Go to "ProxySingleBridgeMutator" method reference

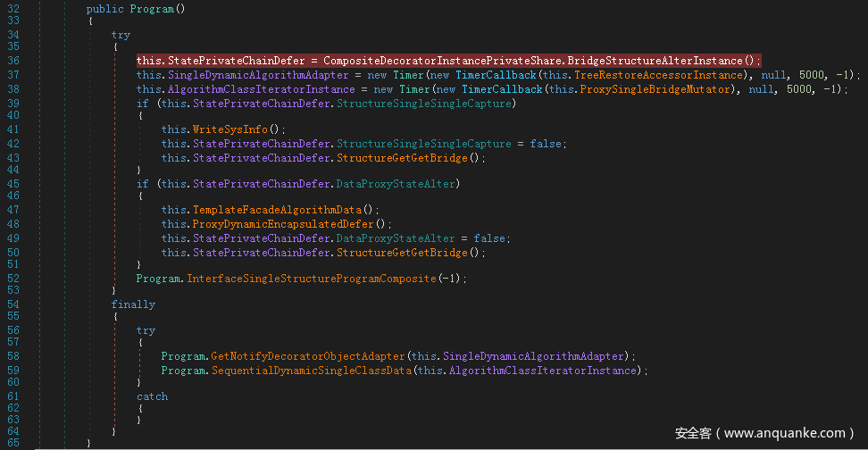(655, 89)
